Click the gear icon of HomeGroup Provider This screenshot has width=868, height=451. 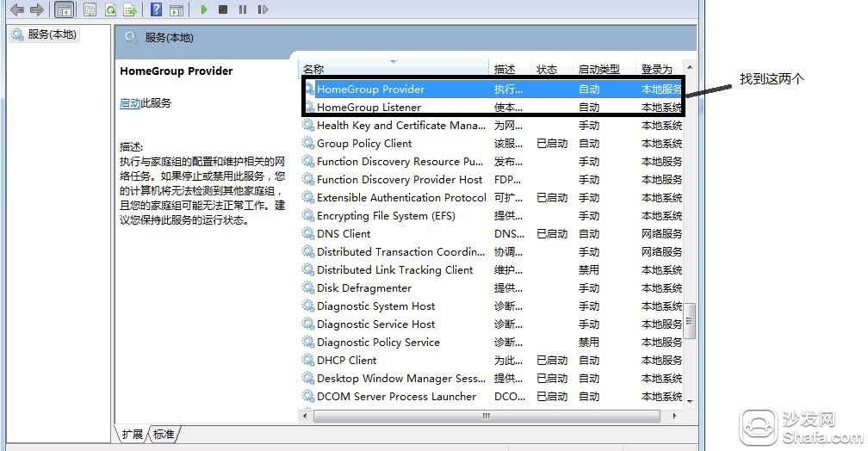pos(309,90)
